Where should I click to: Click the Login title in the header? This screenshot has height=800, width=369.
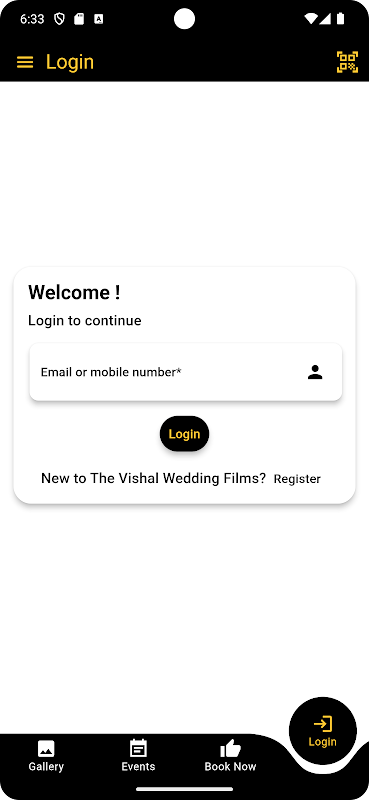tap(70, 62)
